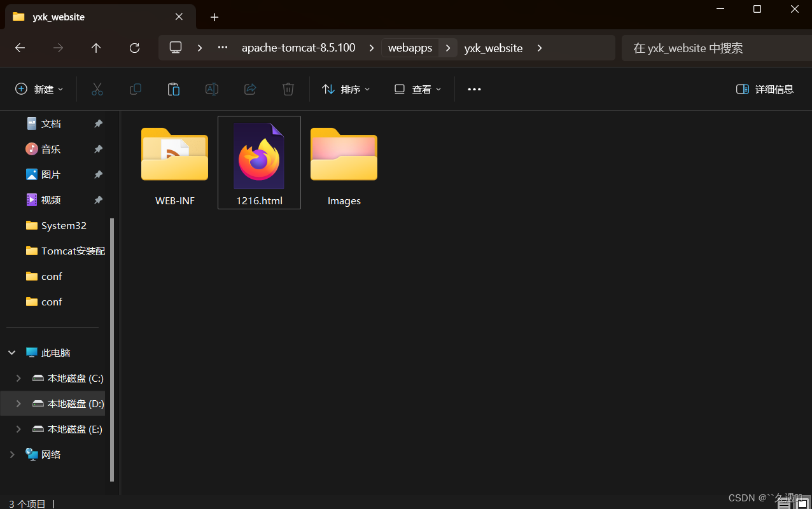
Task: Navigate to apache-tomcat-8.5.100 breadcrumb
Action: point(298,48)
